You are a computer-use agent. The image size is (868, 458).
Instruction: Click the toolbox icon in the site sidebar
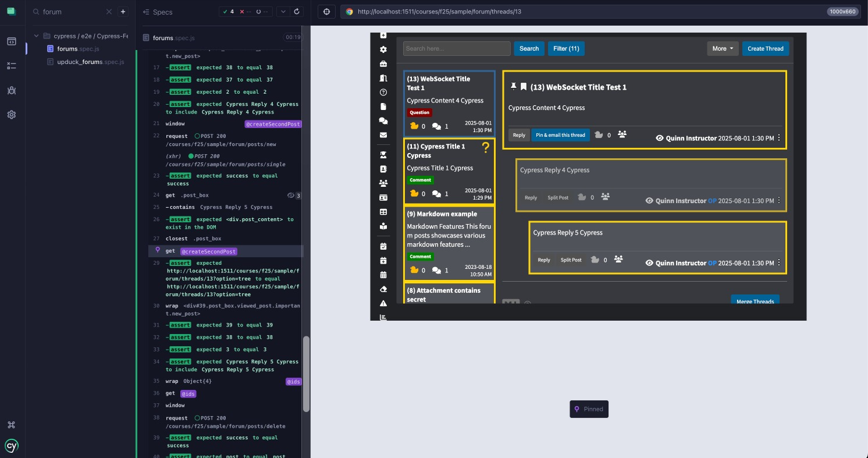pyautogui.click(x=383, y=64)
